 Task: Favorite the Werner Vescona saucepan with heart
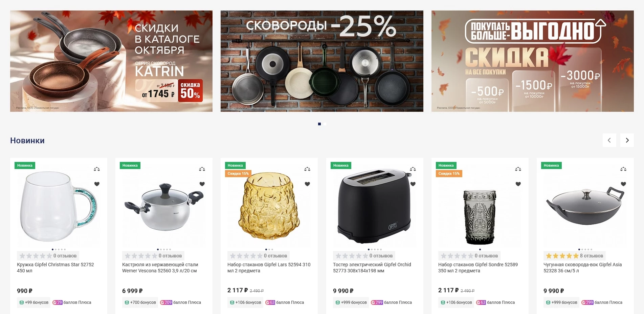pyautogui.click(x=202, y=184)
